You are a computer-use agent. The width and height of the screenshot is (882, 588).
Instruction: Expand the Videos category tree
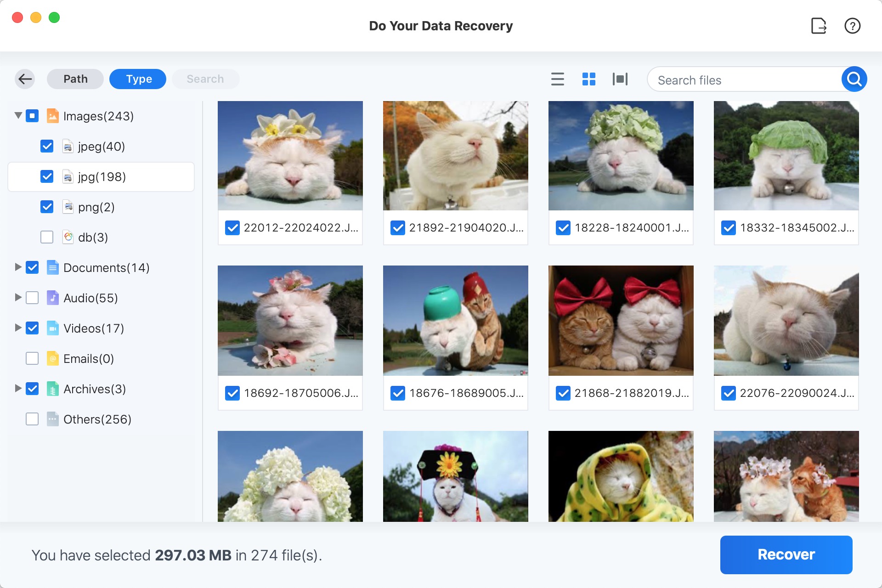18,328
